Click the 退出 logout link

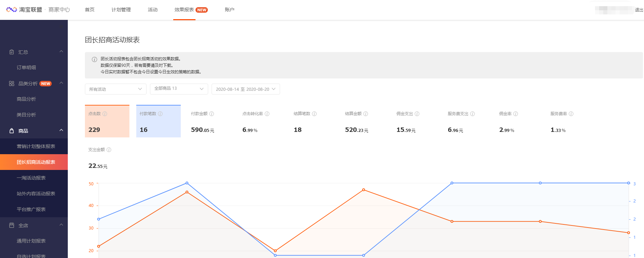(x=639, y=10)
